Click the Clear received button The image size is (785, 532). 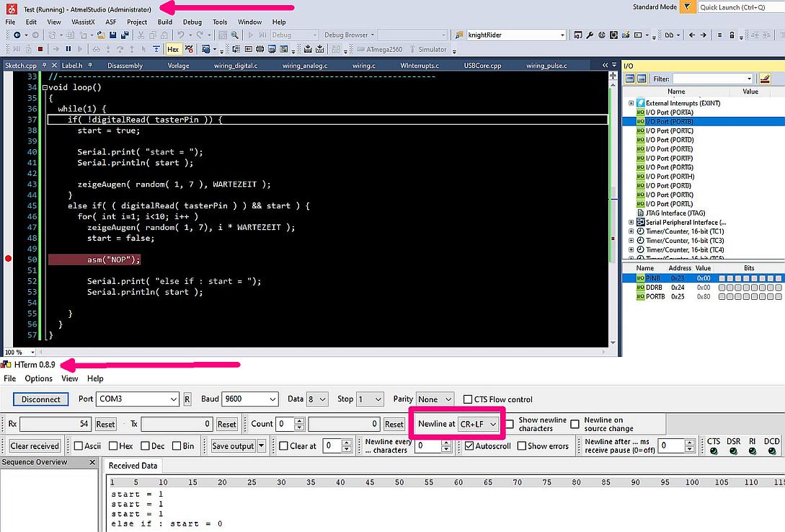click(x=35, y=446)
